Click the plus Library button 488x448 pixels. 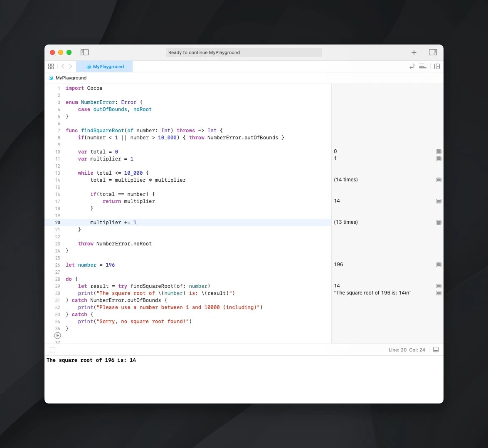click(414, 52)
